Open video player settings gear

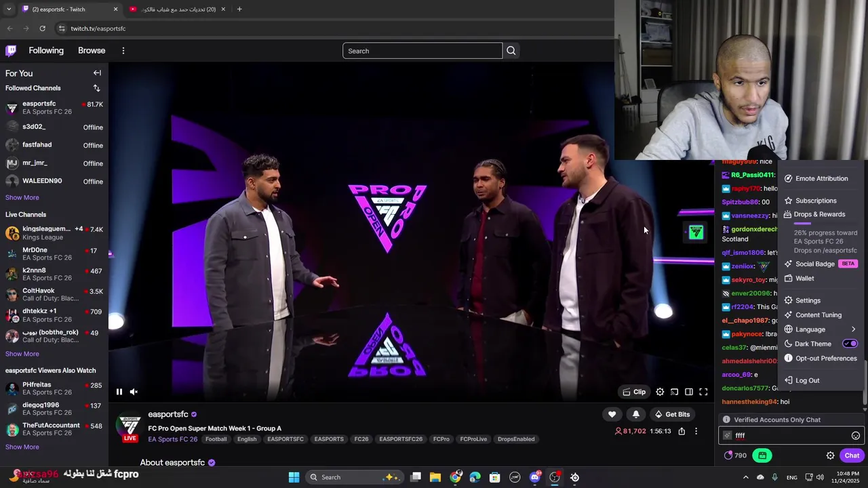(660, 392)
